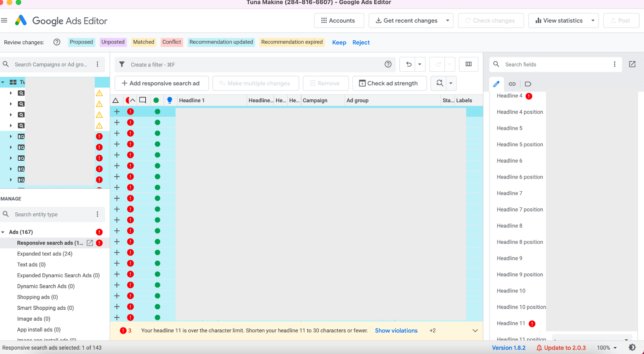Toggle dark mode brightness icon
This screenshot has width=644, height=354.
[x=632, y=348]
